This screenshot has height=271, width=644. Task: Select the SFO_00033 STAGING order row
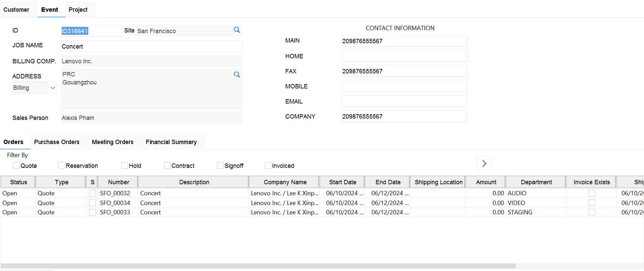115,212
